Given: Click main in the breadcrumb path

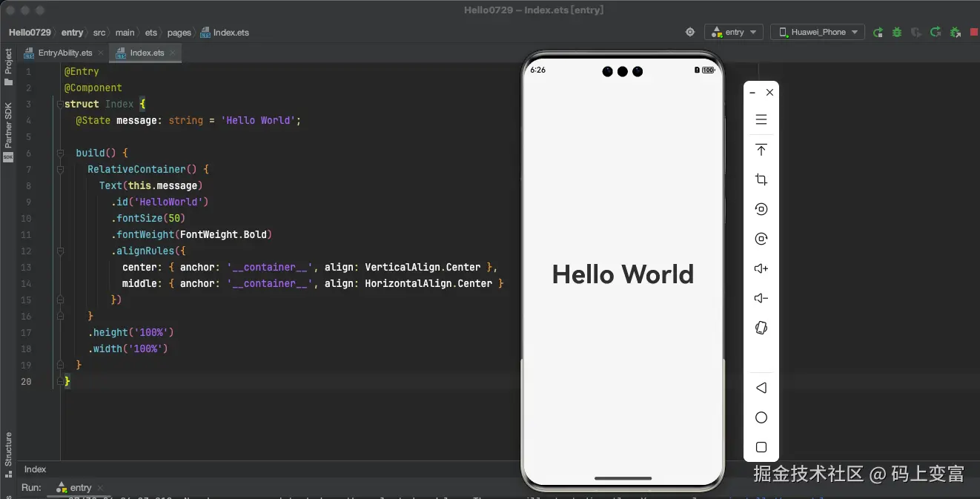Looking at the screenshot, I should [125, 32].
